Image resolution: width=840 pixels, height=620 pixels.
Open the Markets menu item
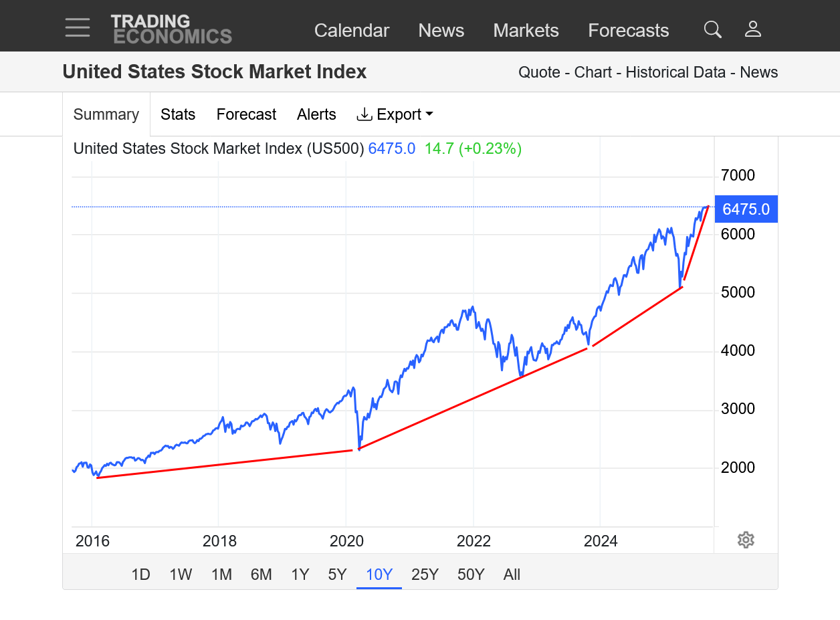pos(526,30)
